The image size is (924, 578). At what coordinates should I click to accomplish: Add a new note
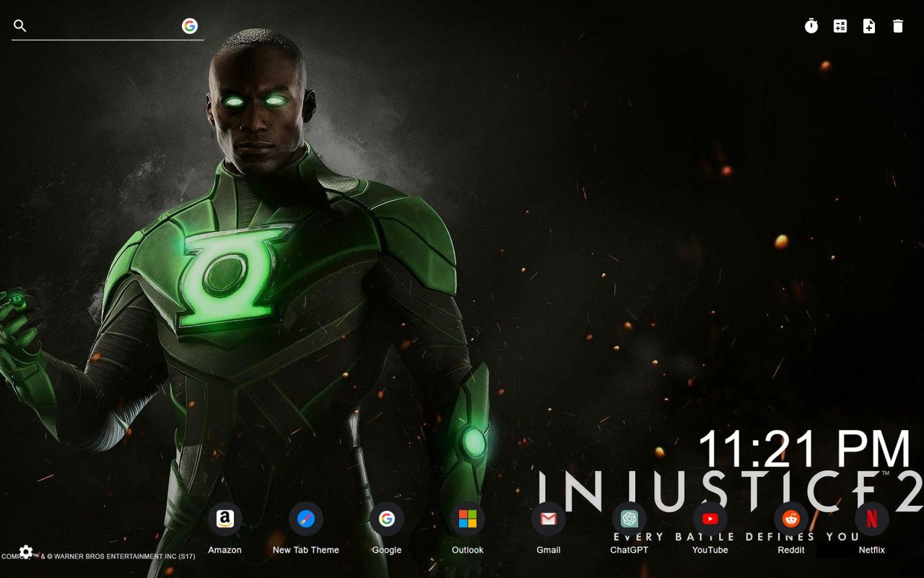coord(869,26)
